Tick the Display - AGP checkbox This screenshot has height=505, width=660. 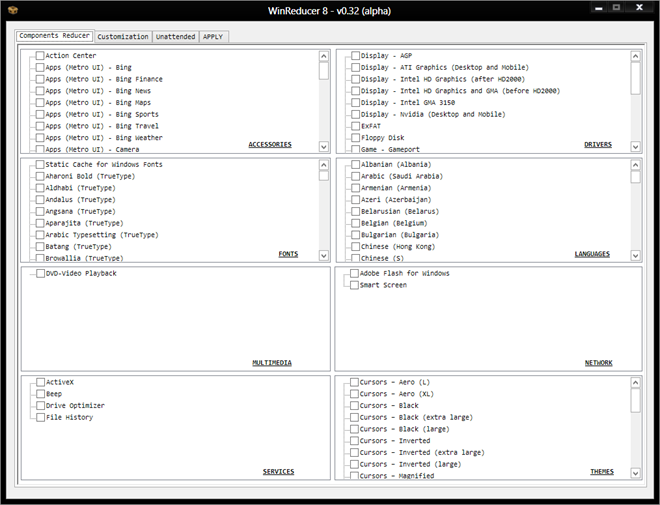point(356,56)
